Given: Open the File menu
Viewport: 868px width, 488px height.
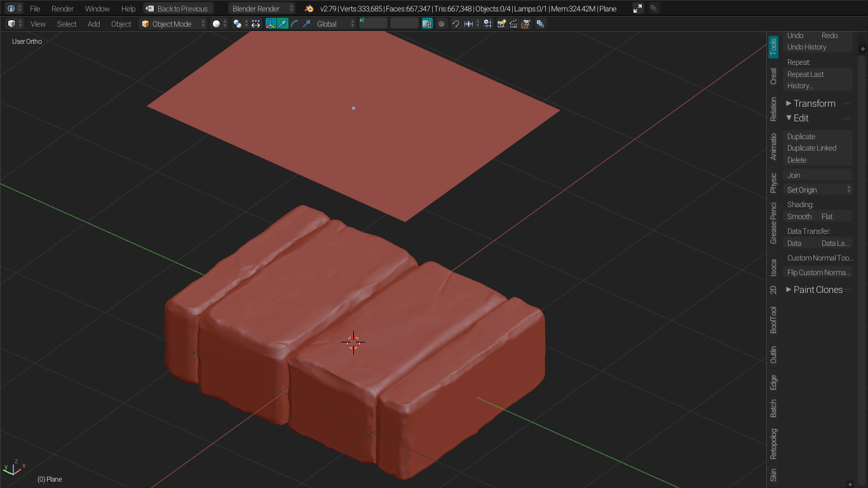Looking at the screenshot, I should [x=35, y=9].
